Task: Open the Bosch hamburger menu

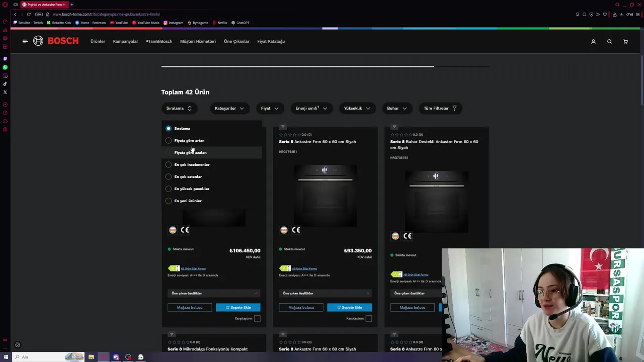Action: click(x=25, y=41)
